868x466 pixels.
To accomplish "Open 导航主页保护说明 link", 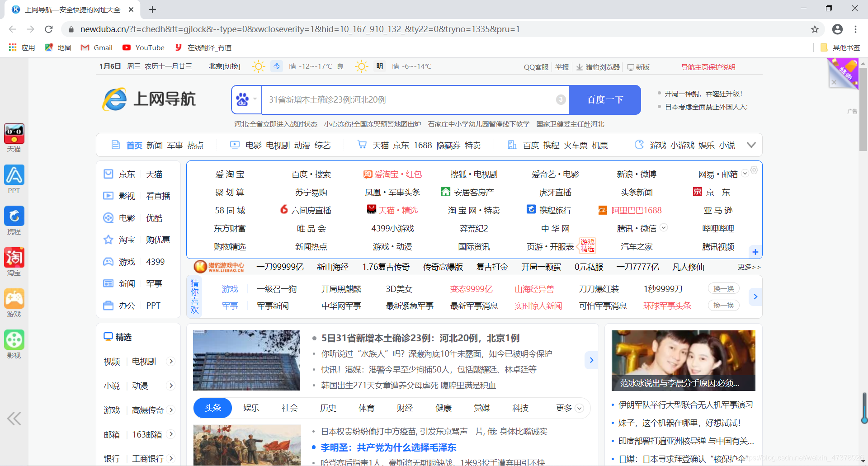I will 708,67.
